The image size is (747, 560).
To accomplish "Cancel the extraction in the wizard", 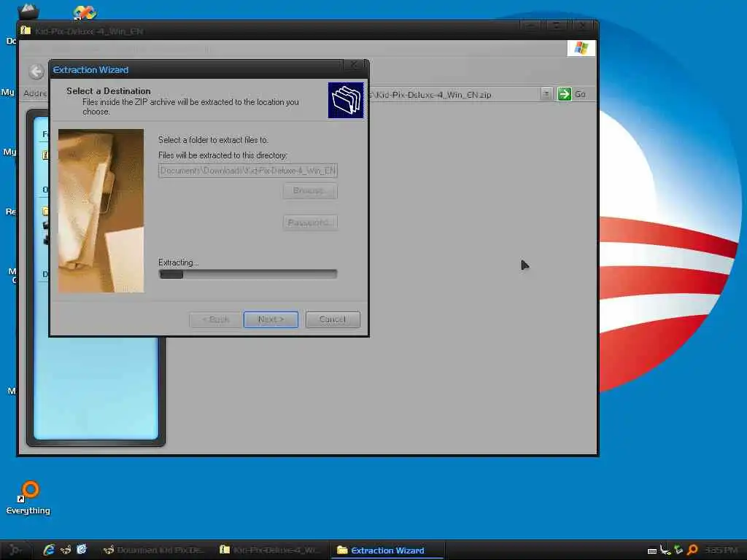I will [x=333, y=319].
